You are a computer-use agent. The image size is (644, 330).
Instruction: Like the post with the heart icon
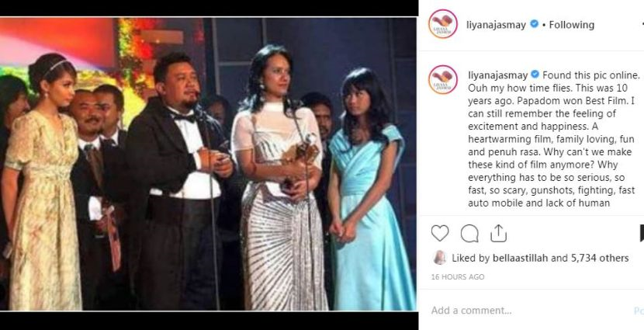439,234
